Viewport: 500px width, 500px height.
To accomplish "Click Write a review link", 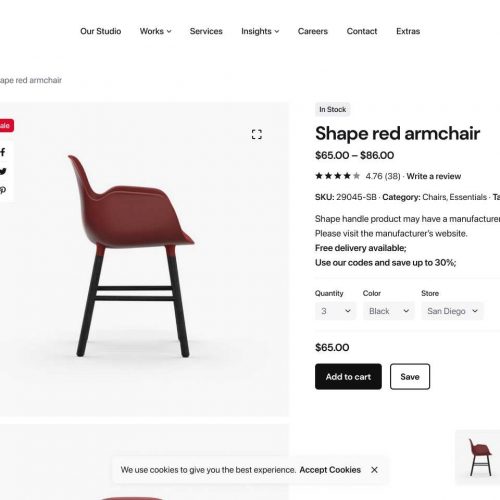I will tap(434, 176).
